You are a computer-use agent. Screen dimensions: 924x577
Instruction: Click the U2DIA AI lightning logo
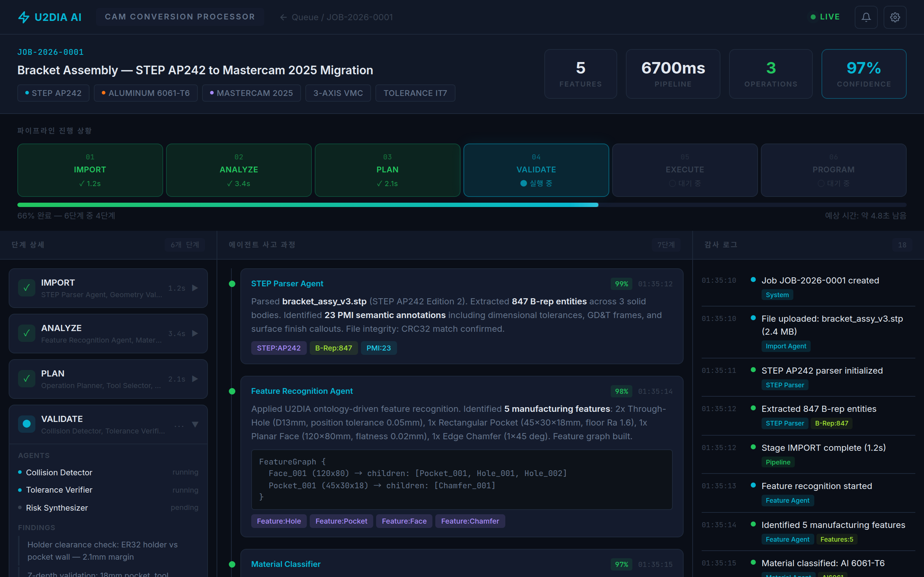(x=24, y=17)
